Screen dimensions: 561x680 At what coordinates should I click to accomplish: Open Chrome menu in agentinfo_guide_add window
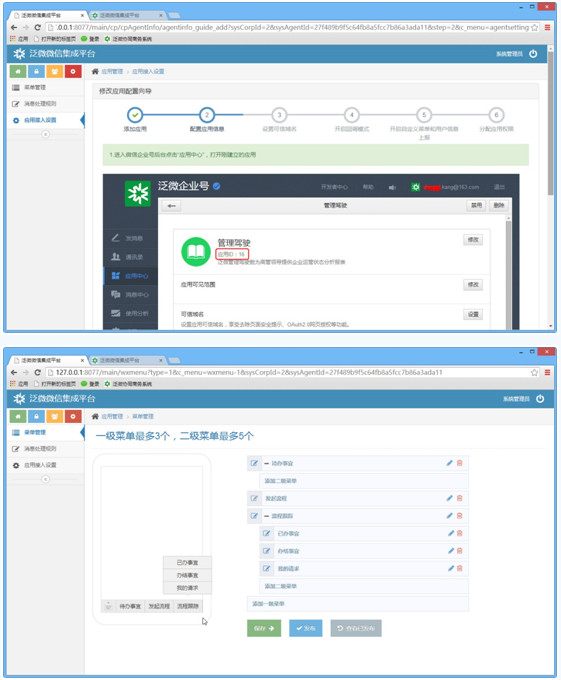pos(548,27)
